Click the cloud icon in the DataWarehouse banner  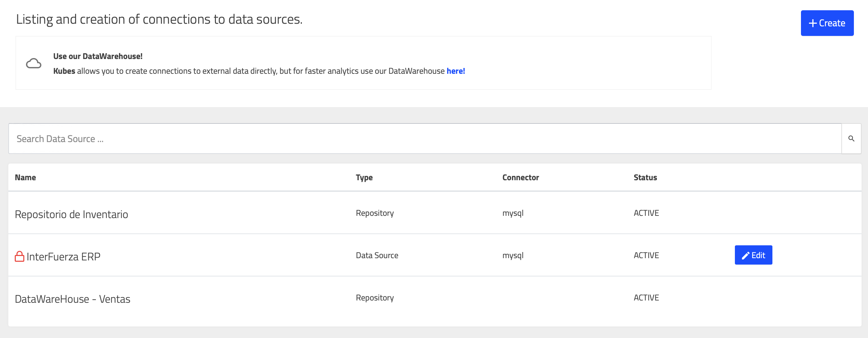click(34, 63)
